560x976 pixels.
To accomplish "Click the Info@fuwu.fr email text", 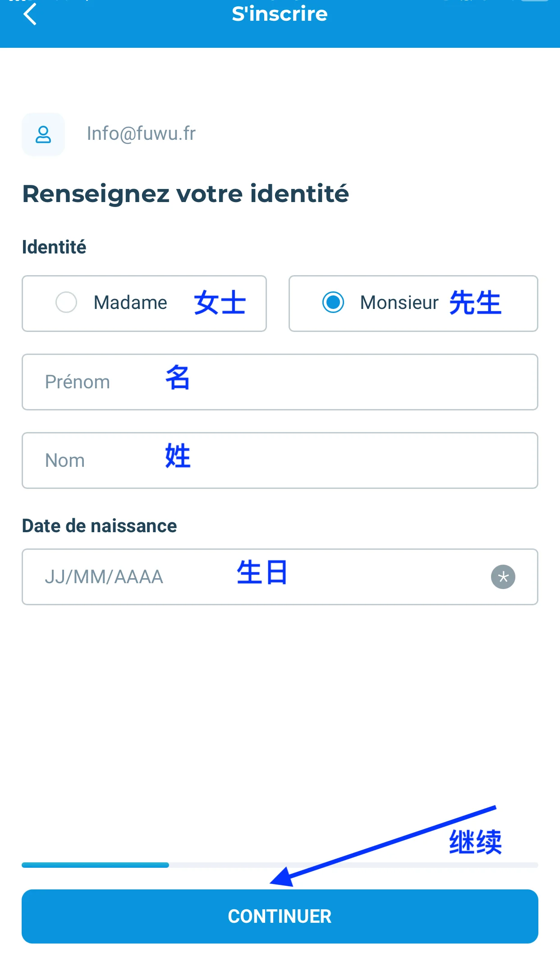I will tap(141, 134).
